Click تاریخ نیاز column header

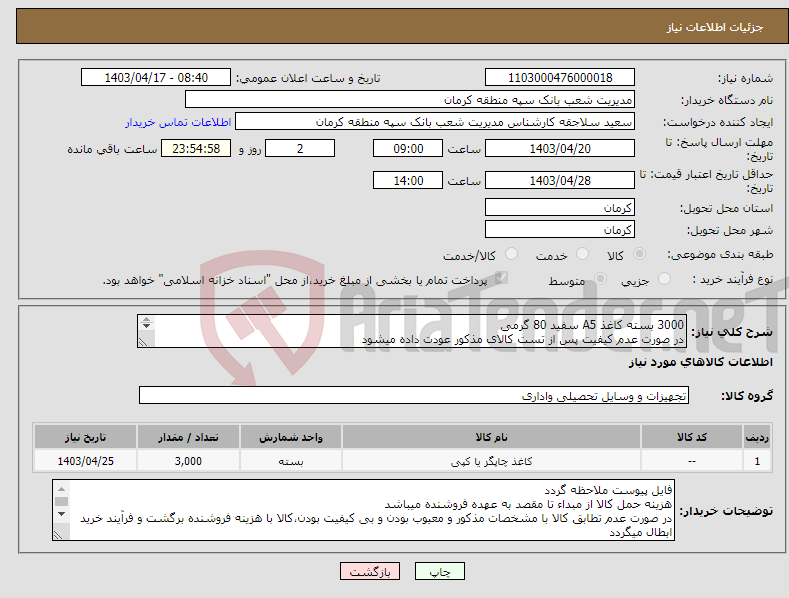click(86, 437)
